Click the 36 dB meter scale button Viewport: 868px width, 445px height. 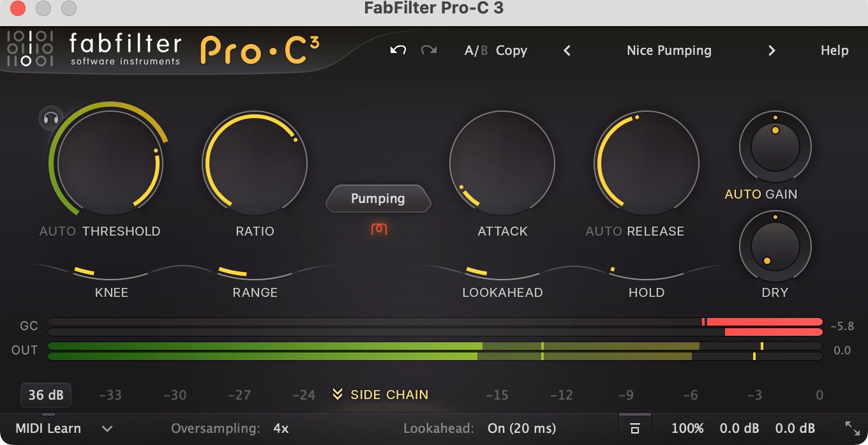pyautogui.click(x=46, y=395)
